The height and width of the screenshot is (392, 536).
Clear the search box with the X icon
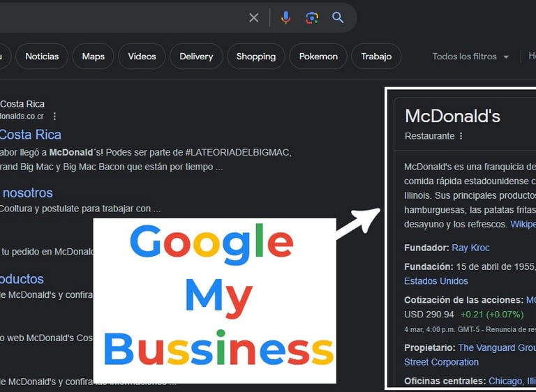253,17
